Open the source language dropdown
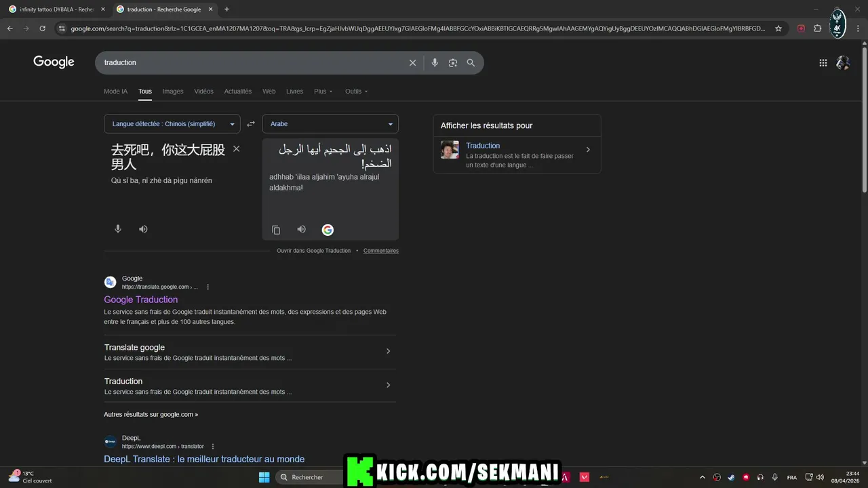The image size is (868, 488). [172, 124]
